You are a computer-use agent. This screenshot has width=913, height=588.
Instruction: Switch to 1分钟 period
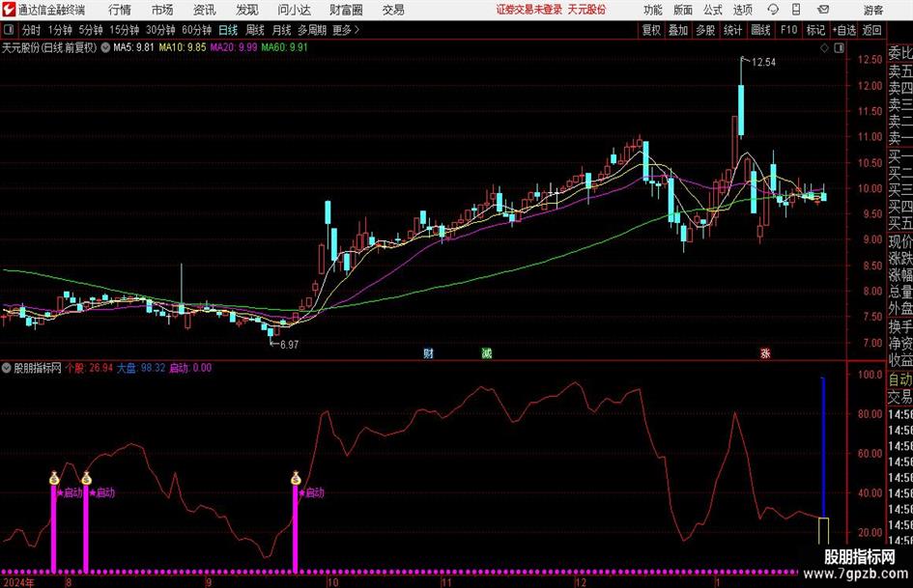point(59,30)
